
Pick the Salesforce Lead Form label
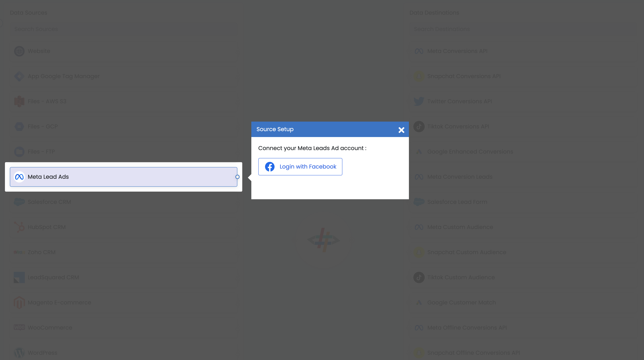coord(457,202)
